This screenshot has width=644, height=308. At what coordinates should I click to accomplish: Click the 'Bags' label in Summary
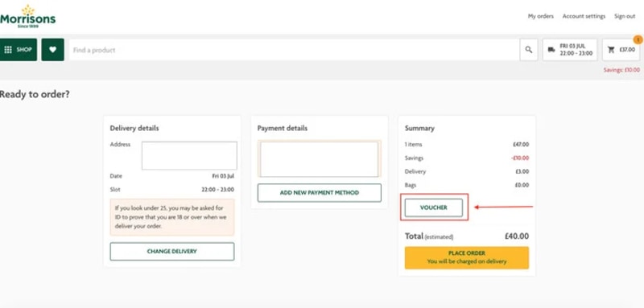pyautogui.click(x=411, y=185)
